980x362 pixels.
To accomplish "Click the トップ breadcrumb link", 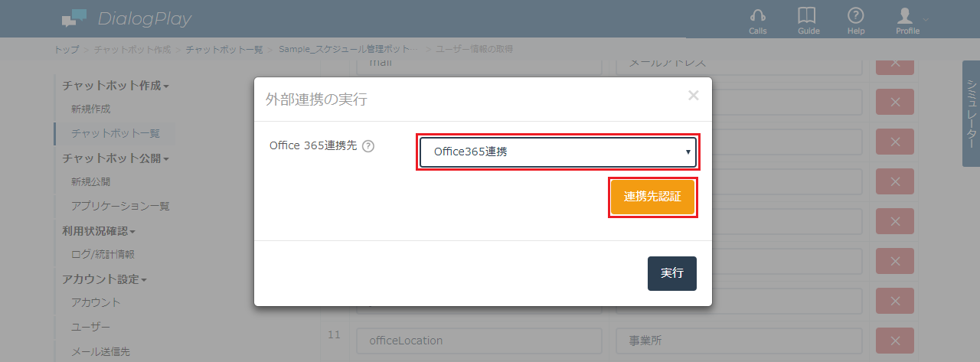I will click(x=66, y=49).
